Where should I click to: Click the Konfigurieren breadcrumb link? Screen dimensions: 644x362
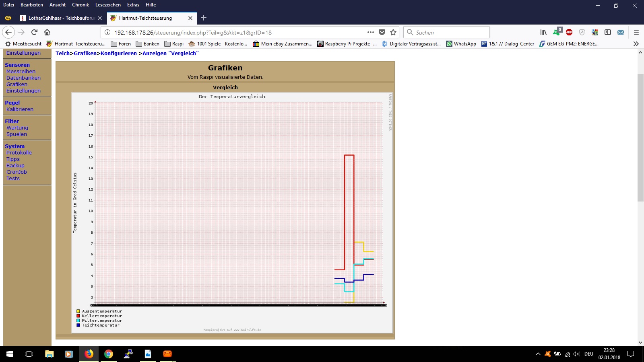coord(118,53)
